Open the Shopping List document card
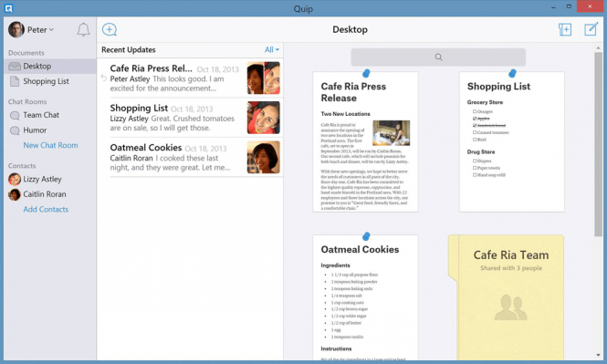This screenshot has height=364, width=607. [x=512, y=141]
